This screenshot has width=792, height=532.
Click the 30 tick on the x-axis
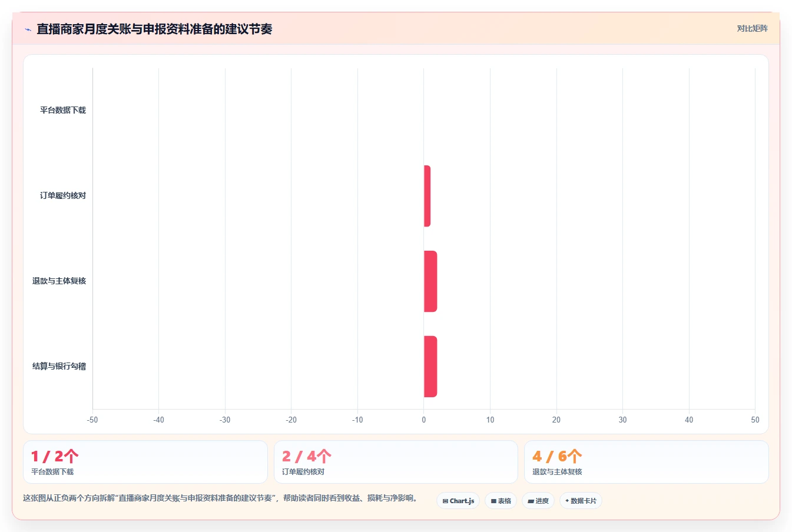coord(622,420)
